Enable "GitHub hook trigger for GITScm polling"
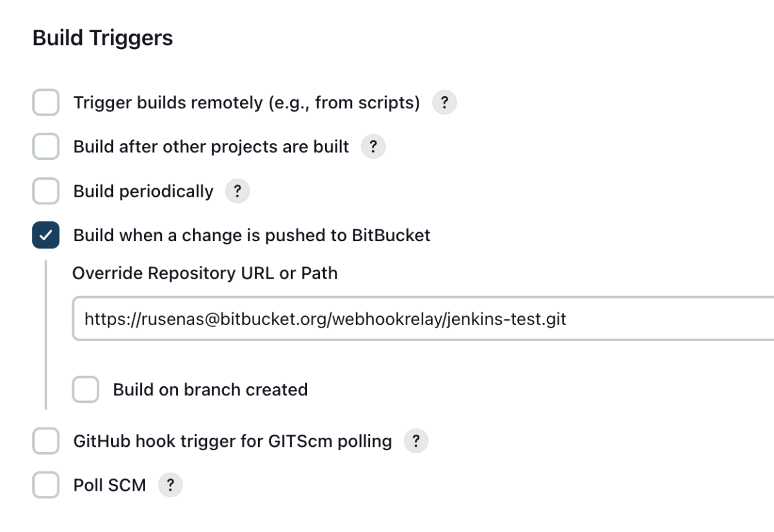This screenshot has width=774, height=532. pyautogui.click(x=45, y=441)
